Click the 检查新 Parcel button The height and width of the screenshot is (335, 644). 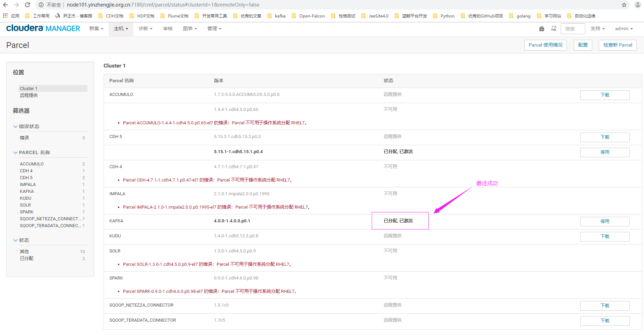[x=617, y=45]
